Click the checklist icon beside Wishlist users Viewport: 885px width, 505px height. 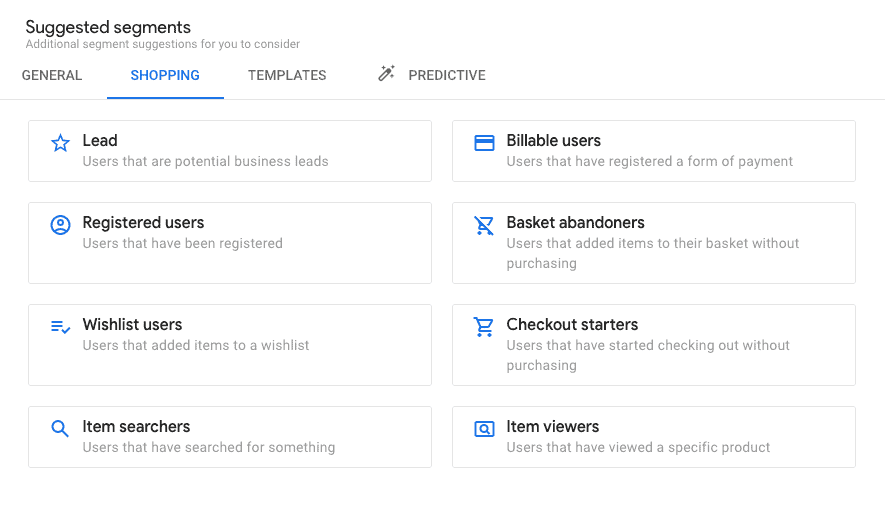pyautogui.click(x=60, y=327)
